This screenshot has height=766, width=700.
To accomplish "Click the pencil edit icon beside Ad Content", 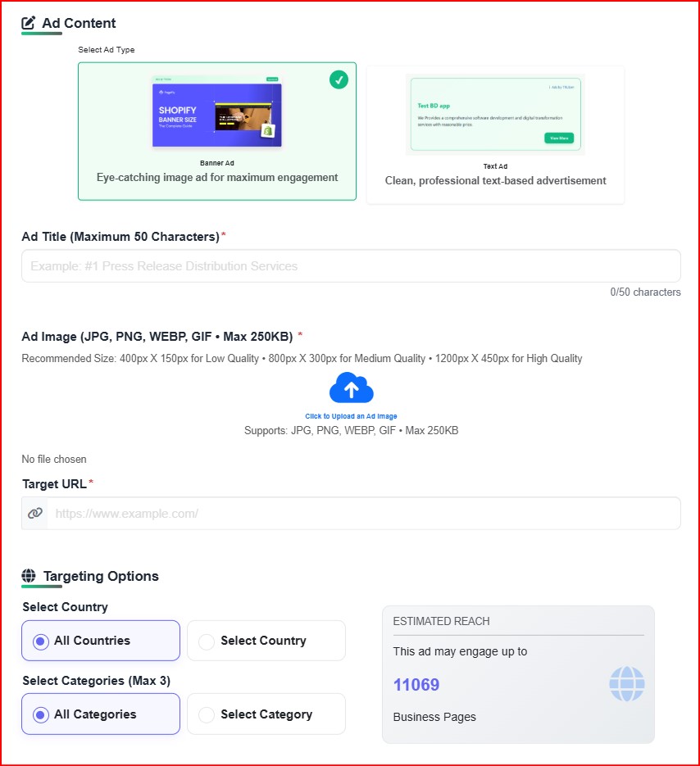I will point(26,22).
